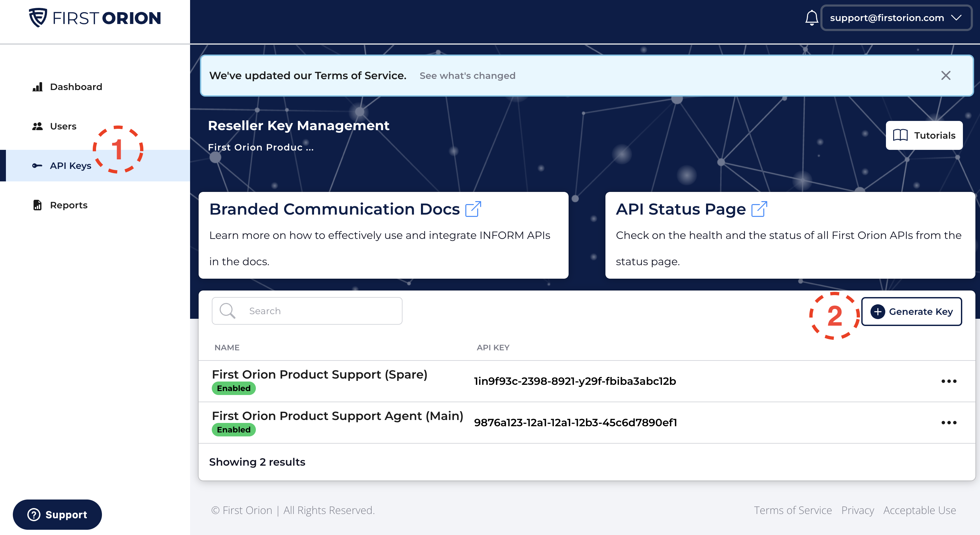Expand support@firstorion.com account dropdown
Screen dimensions: 980x535
[x=896, y=18]
